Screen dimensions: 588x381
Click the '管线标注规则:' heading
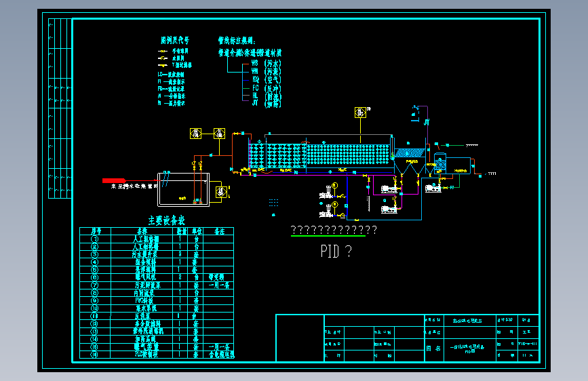237,41
